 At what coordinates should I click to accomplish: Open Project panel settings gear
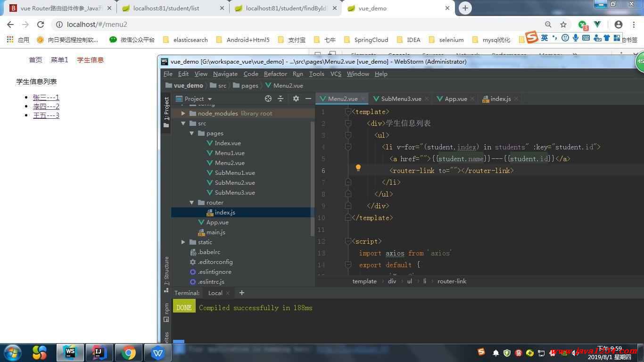[x=296, y=99]
